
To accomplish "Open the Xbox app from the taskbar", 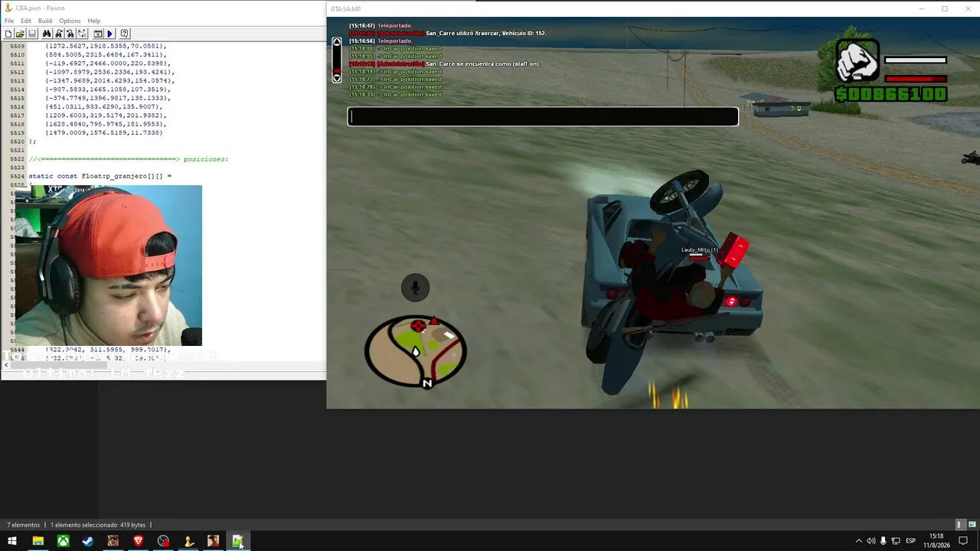I will 63,541.
